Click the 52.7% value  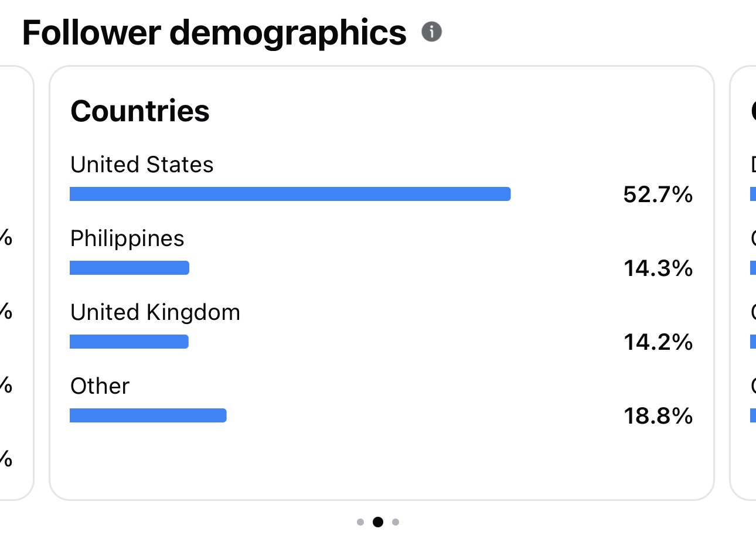pyautogui.click(x=658, y=195)
